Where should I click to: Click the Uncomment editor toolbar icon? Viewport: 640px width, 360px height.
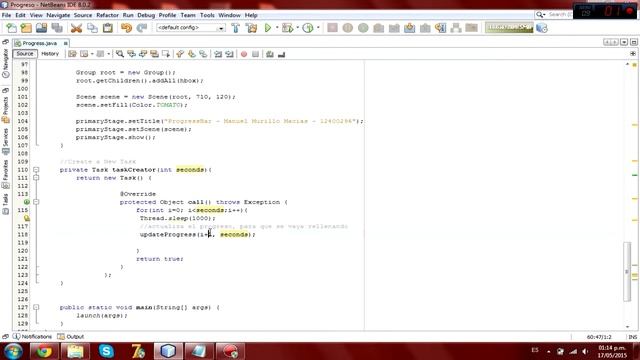[281, 54]
